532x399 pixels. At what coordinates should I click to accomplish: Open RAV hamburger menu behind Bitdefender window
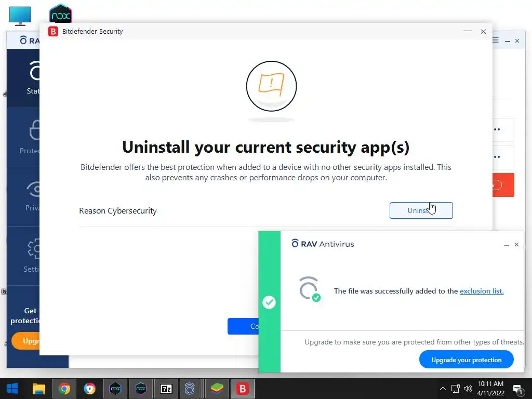pyautogui.click(x=496, y=41)
